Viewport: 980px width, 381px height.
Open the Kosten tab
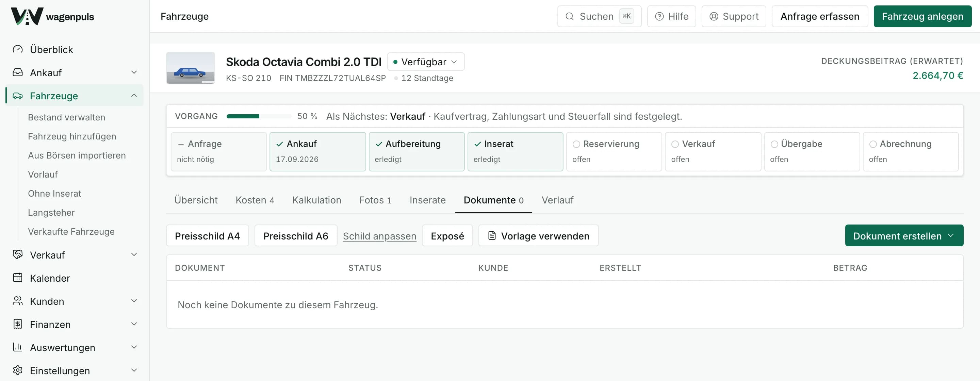click(x=255, y=200)
